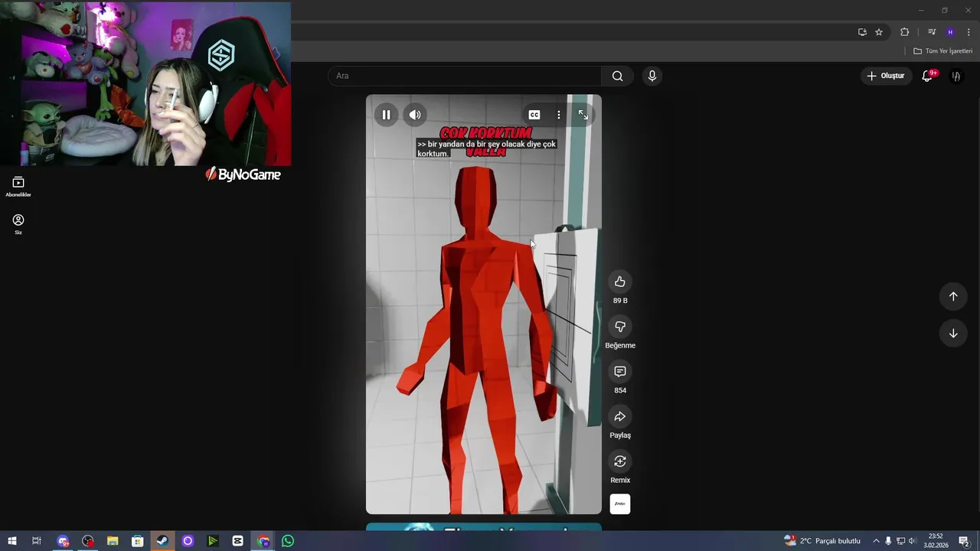Viewport: 980px width, 551px height.
Task: Switch to Chrome on the taskbar
Action: pyautogui.click(x=263, y=541)
